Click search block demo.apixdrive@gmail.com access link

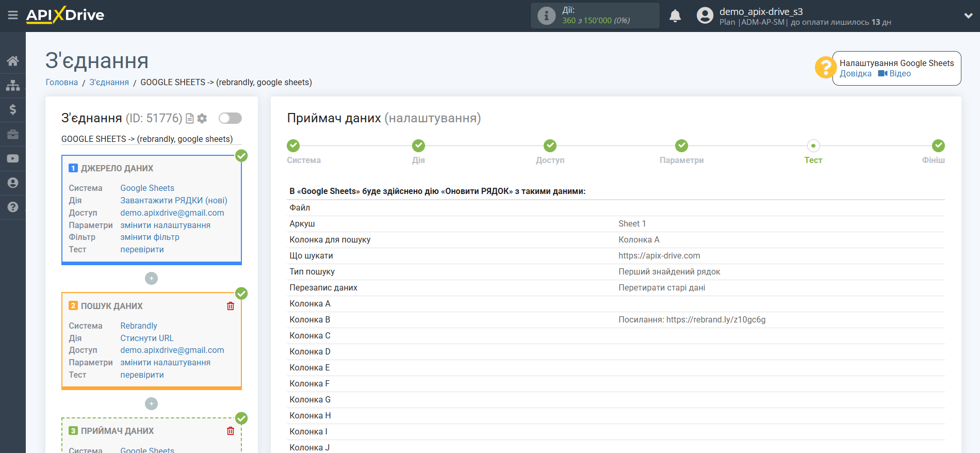click(172, 350)
